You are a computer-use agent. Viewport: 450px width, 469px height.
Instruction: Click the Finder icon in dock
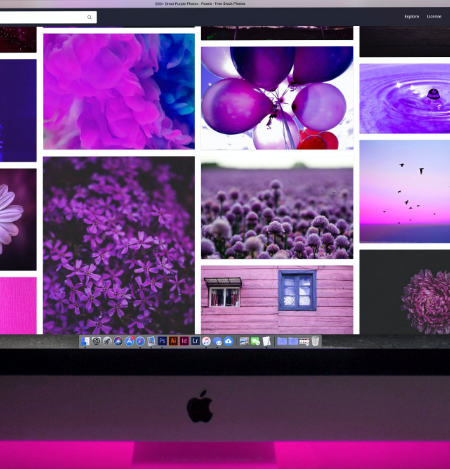click(x=85, y=341)
